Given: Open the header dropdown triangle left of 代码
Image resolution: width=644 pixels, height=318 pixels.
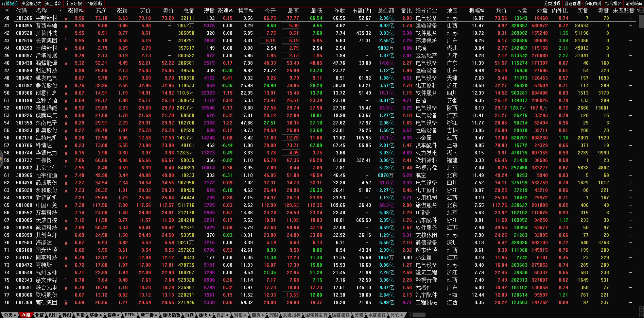Looking at the screenshot, I should [7, 11].
